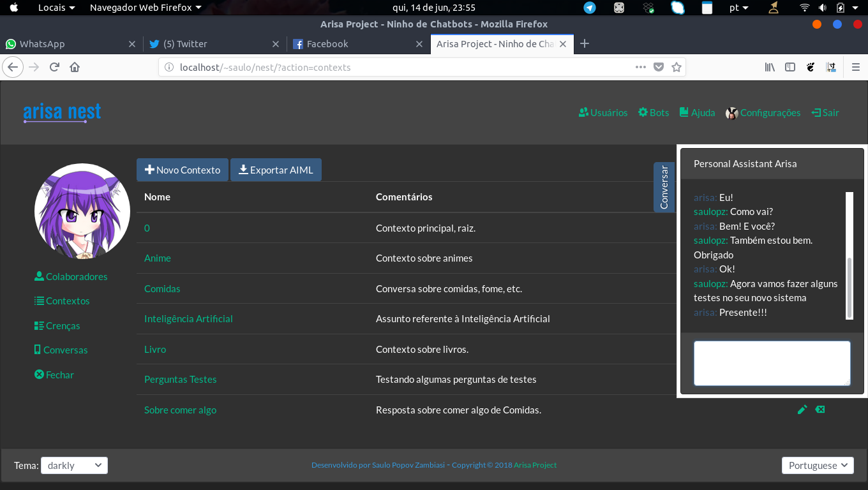
Task: Click the chat message input box
Action: coord(772,363)
